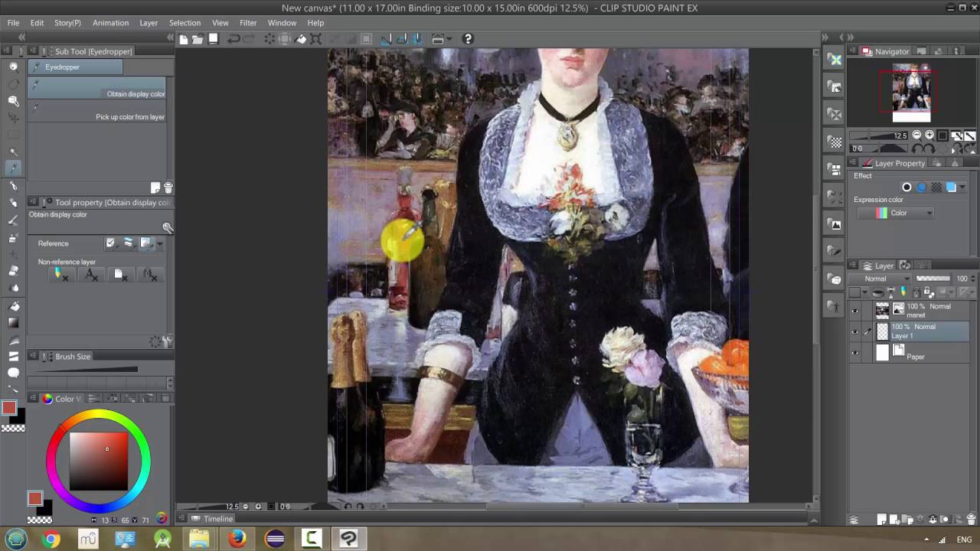Open Google Chrome from taskbar
Viewport: 980px width, 551px height.
51,540
